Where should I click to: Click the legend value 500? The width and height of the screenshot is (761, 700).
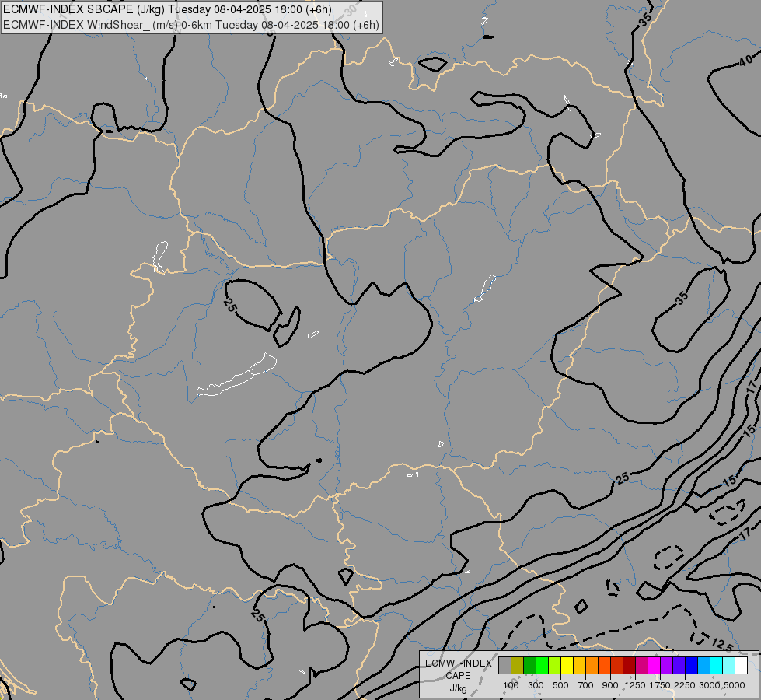click(x=560, y=685)
